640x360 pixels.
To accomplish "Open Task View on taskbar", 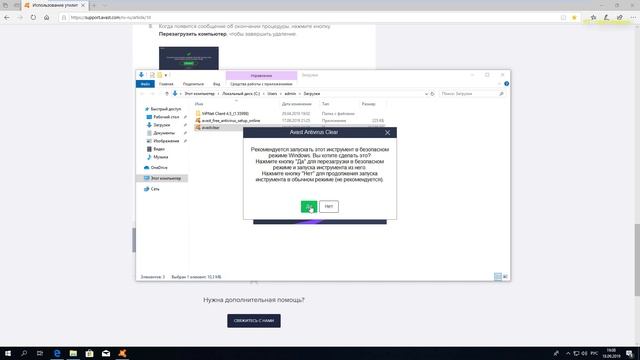I will click(40, 353).
